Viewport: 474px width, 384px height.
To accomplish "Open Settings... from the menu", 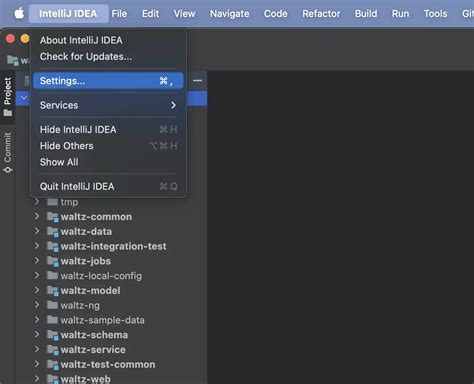I will coord(108,81).
